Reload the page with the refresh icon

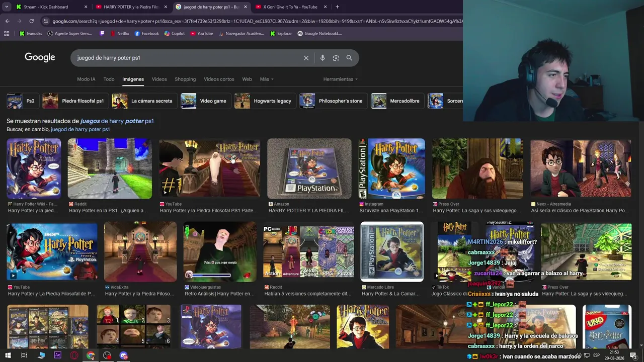(31, 21)
